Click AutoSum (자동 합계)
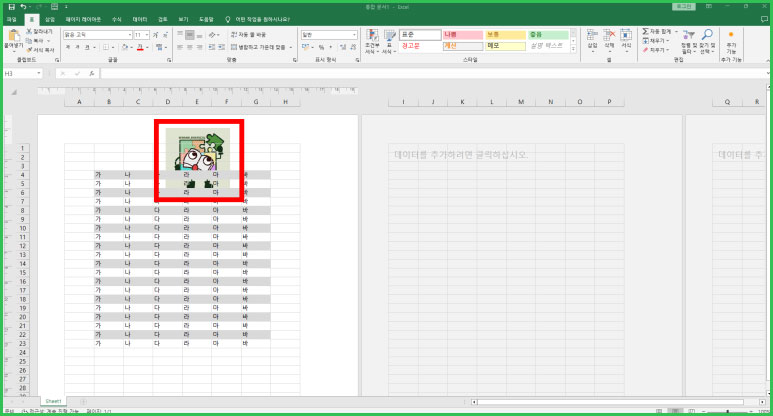The height and width of the screenshot is (416, 773). point(656,32)
